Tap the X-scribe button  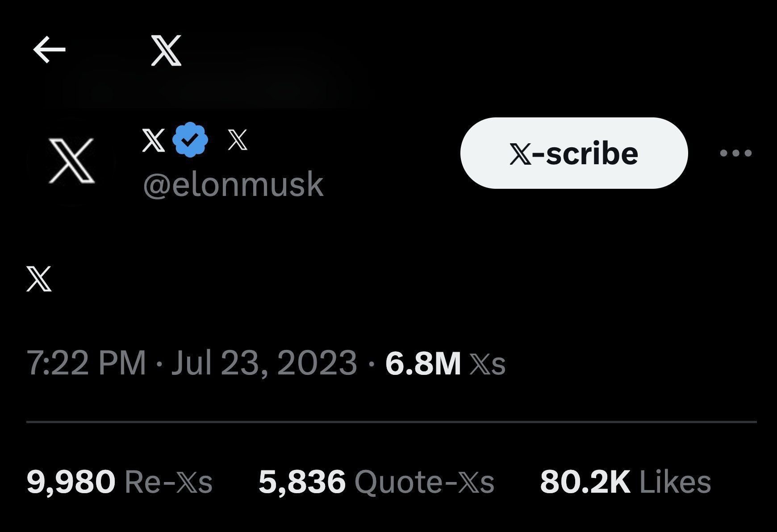(x=574, y=153)
